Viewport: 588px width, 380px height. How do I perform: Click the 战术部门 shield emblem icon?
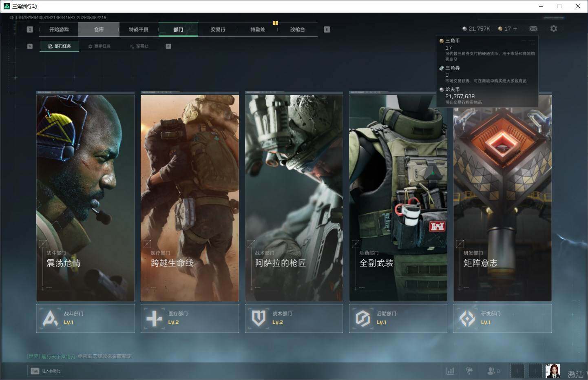tap(259, 318)
